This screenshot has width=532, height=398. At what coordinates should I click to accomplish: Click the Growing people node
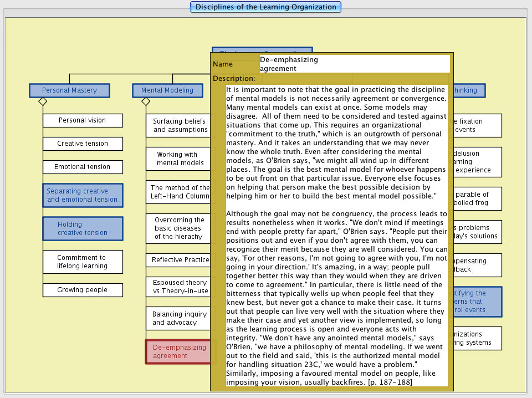(x=83, y=290)
